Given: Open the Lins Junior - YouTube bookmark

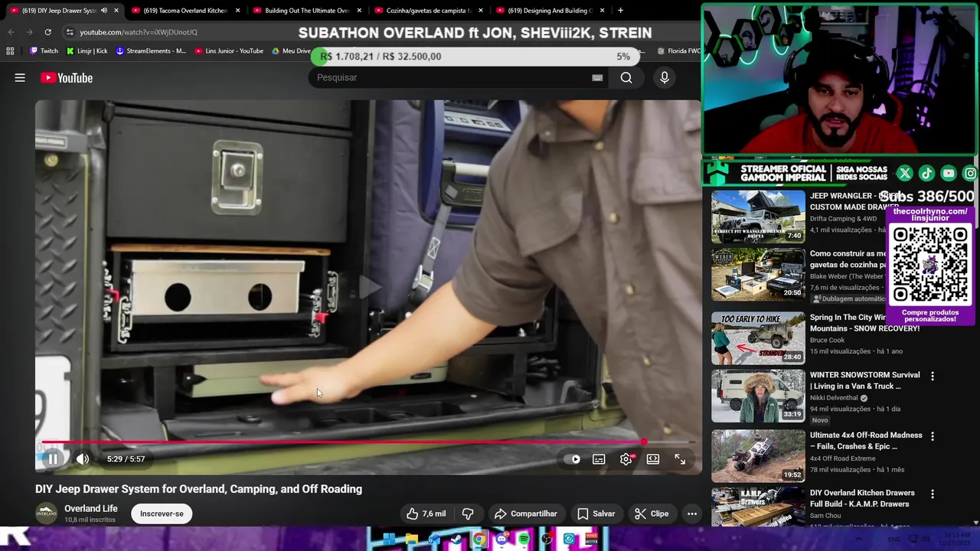Looking at the screenshot, I should point(229,51).
